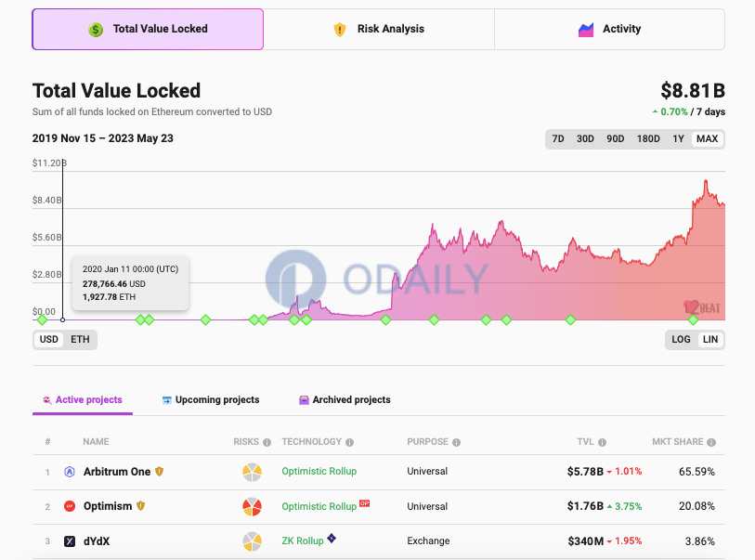Click the OP Stack badge beside Optimism
Image resolution: width=755 pixels, height=560 pixels.
[365, 503]
